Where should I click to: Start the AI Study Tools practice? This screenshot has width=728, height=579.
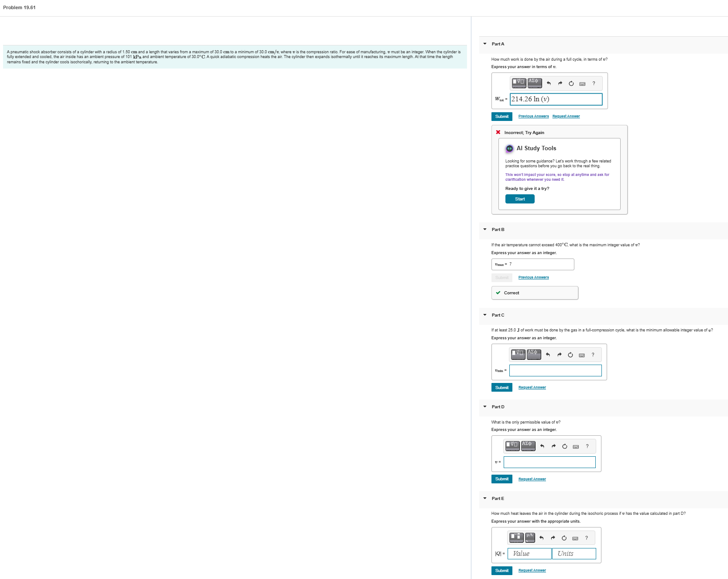(x=520, y=199)
